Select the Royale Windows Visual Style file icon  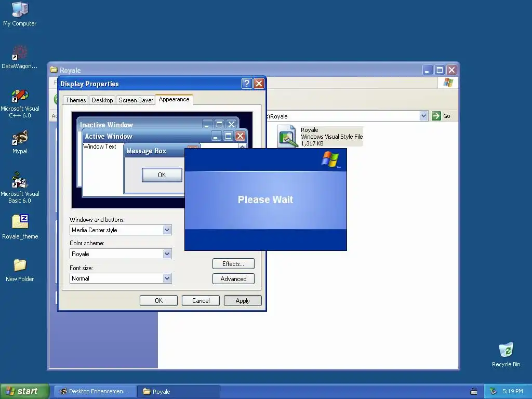[287, 137]
